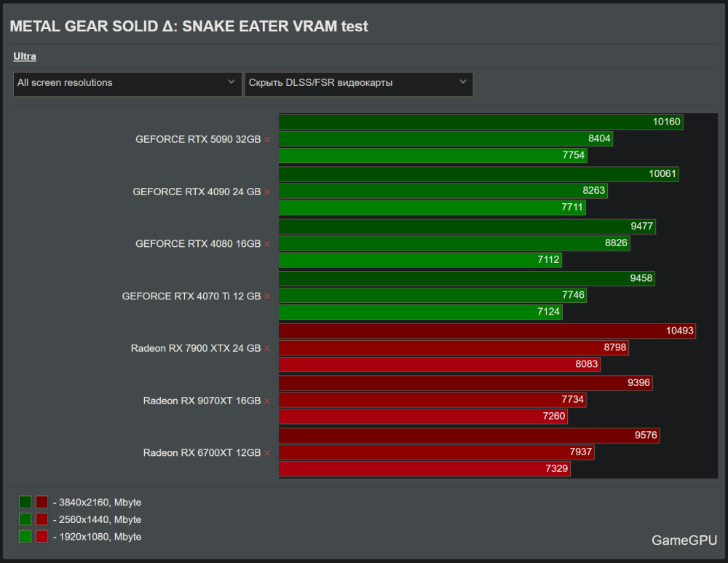
Task: Select the Ultra quality tab
Action: [25, 56]
